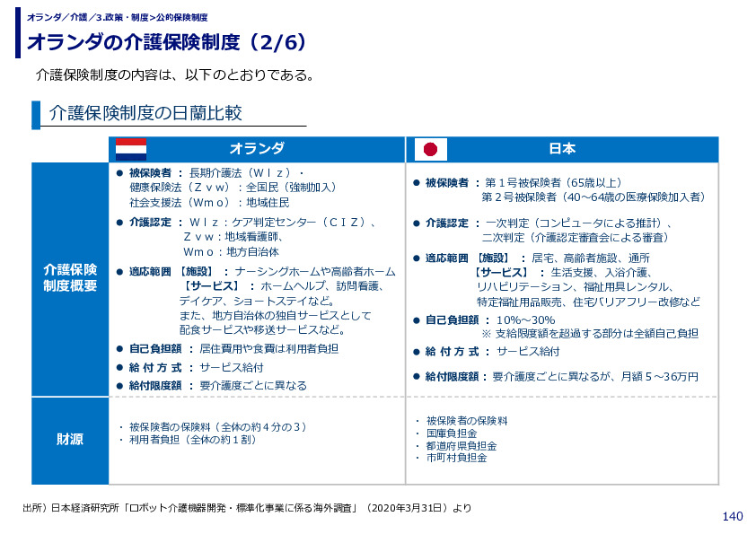The height and width of the screenshot is (534, 756).
Task: Click Wmｏ：地方自治体 line
Action: pos(231,252)
